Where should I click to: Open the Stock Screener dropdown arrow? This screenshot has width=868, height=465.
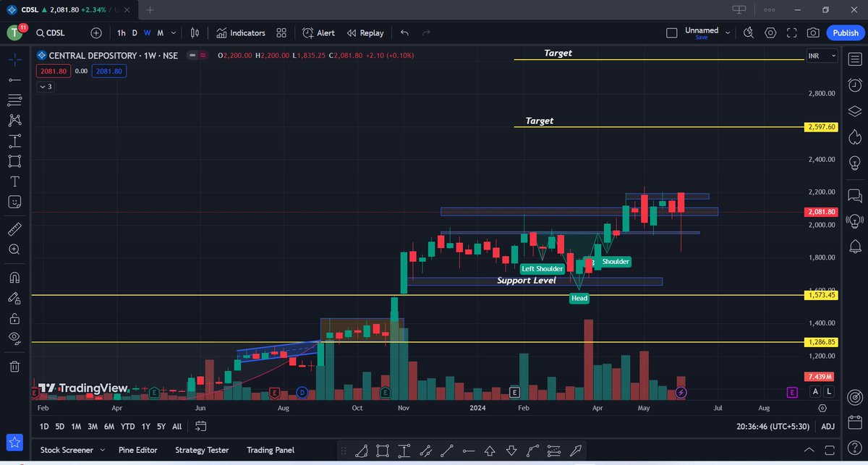tap(102, 450)
